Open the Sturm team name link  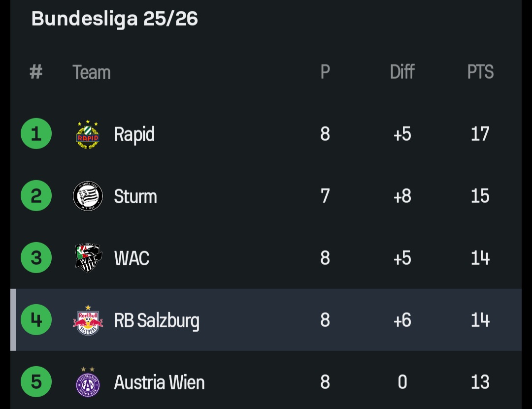(135, 196)
